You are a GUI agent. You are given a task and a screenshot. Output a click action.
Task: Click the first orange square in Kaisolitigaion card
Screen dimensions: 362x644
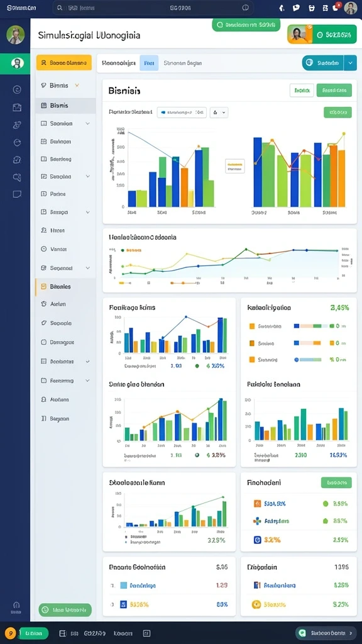pyautogui.click(x=252, y=326)
